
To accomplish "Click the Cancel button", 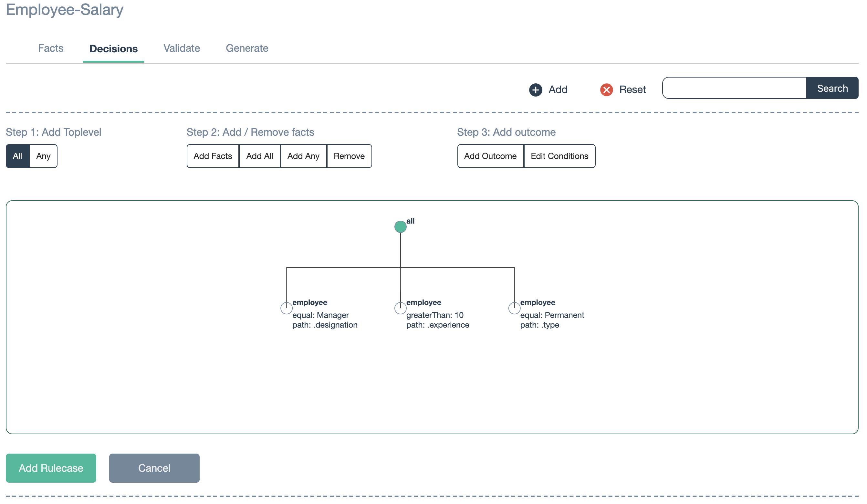I will (x=154, y=468).
